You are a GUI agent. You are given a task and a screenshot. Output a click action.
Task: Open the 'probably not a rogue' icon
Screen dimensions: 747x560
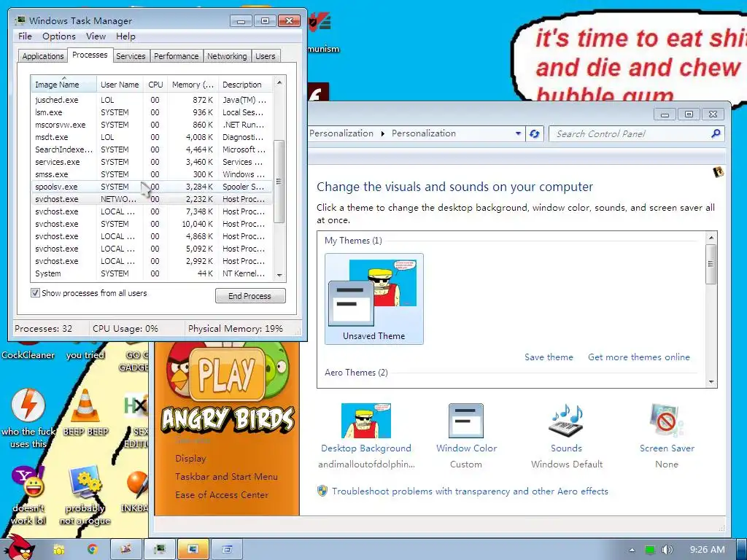tap(85, 495)
